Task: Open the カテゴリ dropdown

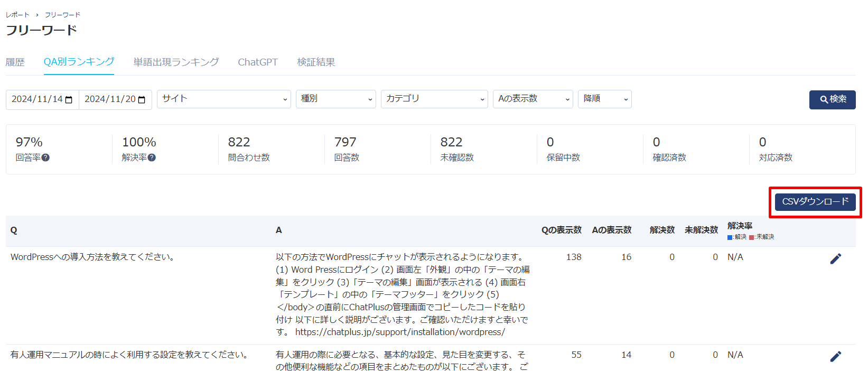Action: [434, 99]
